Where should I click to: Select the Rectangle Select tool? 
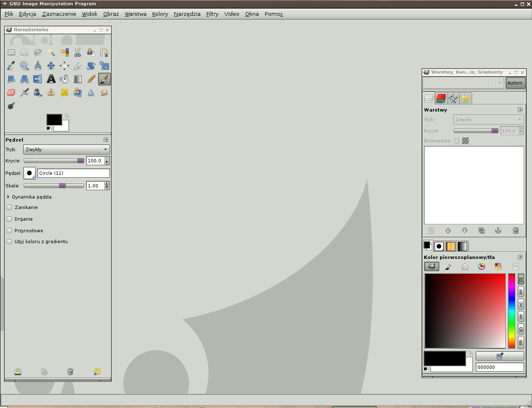[x=12, y=52]
